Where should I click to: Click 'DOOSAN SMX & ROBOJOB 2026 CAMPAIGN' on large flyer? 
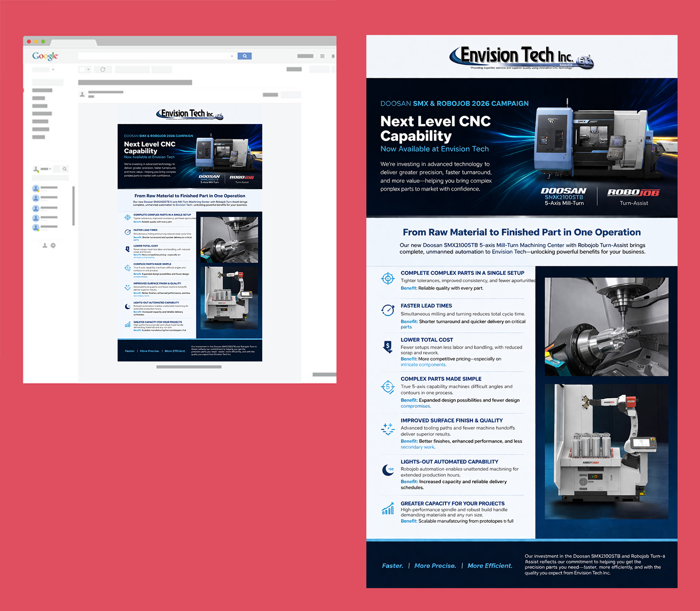[x=455, y=104]
